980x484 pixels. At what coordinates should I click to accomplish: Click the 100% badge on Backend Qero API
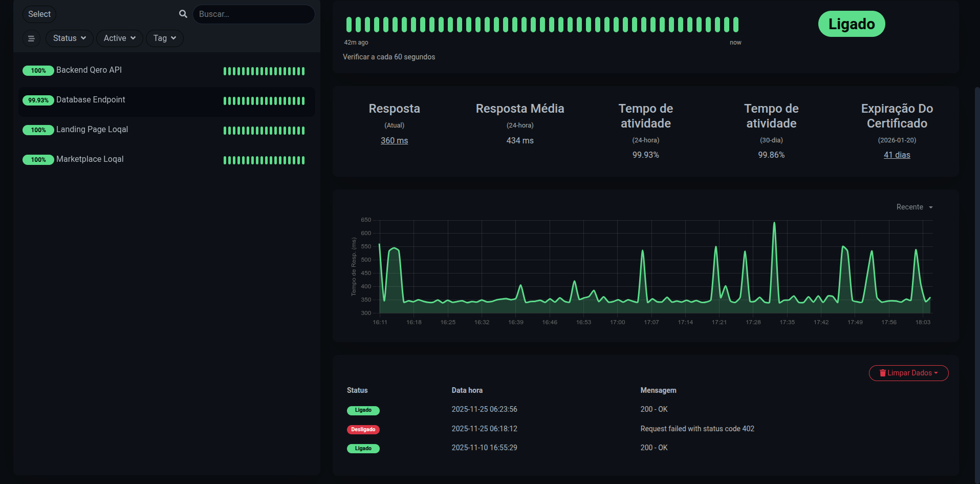(x=38, y=71)
